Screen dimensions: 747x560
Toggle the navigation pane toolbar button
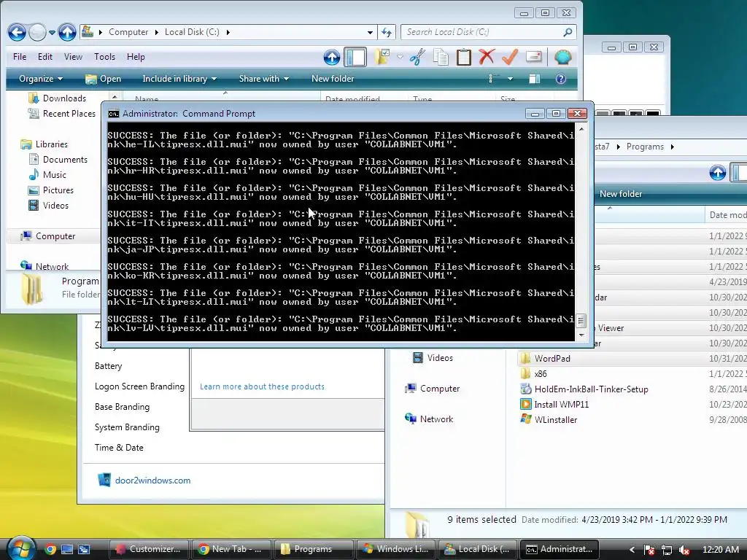pyautogui.click(x=355, y=57)
